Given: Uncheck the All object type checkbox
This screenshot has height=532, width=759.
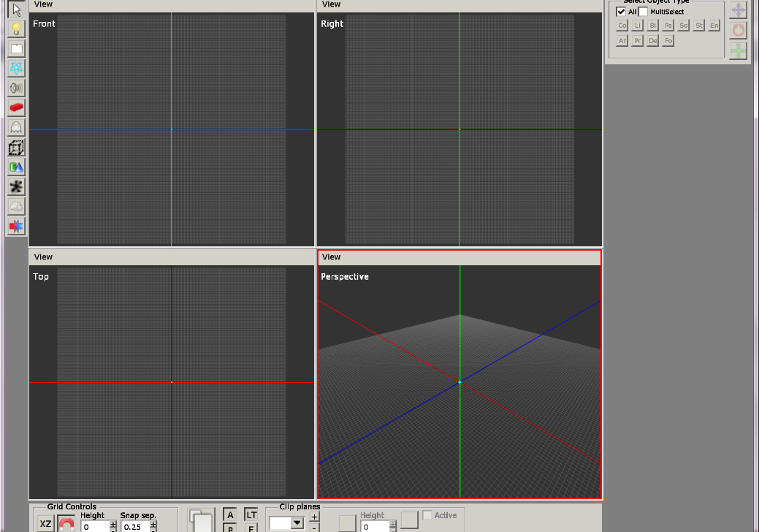Looking at the screenshot, I should pos(621,12).
